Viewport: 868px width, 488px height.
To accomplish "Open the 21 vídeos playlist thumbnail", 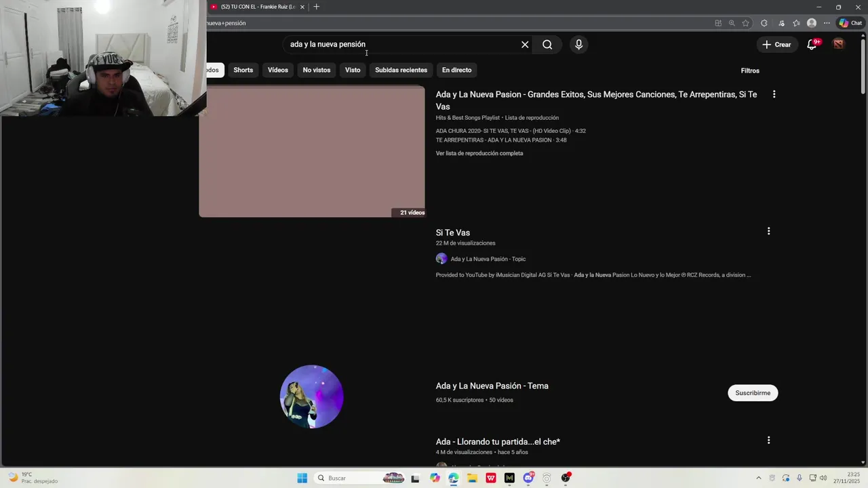I will pos(312,151).
